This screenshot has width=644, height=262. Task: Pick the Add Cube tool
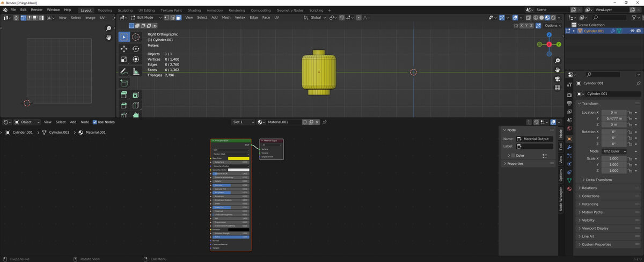(x=124, y=83)
